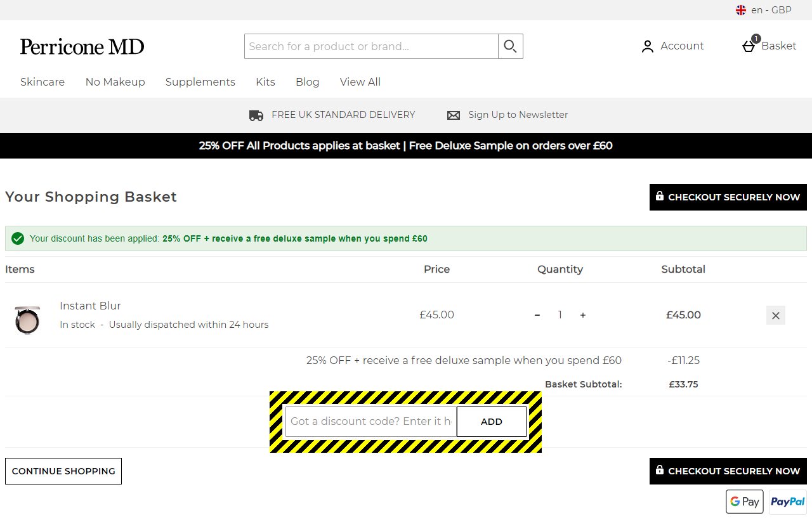The image size is (812, 520).
Task: Click the search magnifier icon
Action: [510, 46]
